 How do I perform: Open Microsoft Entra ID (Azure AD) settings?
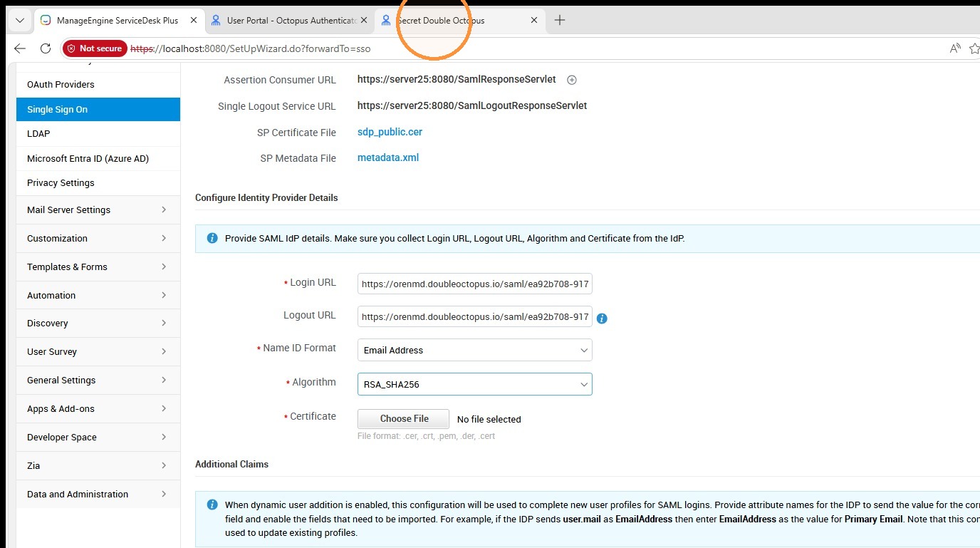coord(98,158)
